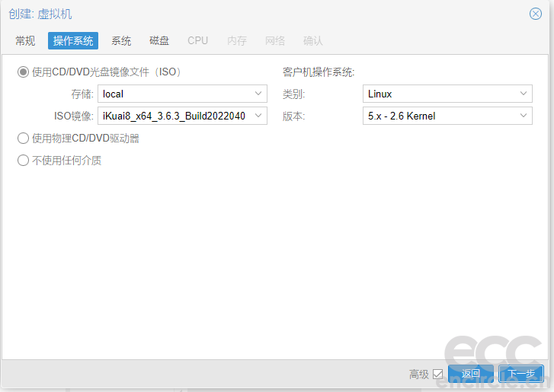Expand the 类别 dropdown arrow
This screenshot has width=554, height=392.
[x=524, y=94]
